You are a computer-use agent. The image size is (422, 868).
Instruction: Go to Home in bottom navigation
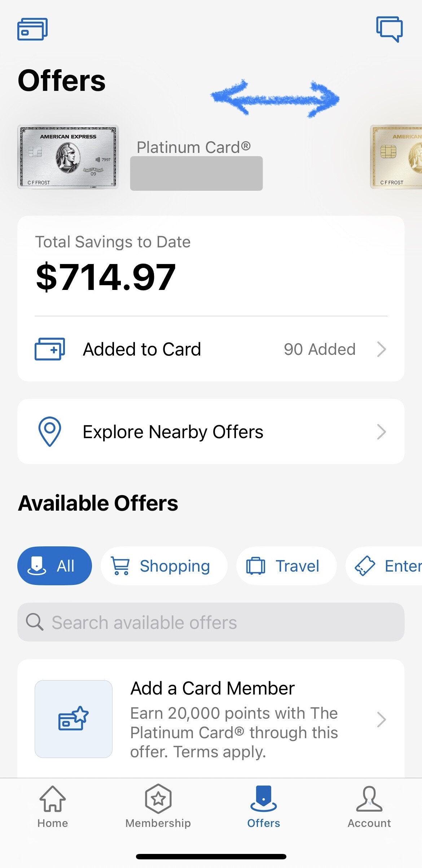pos(53,807)
